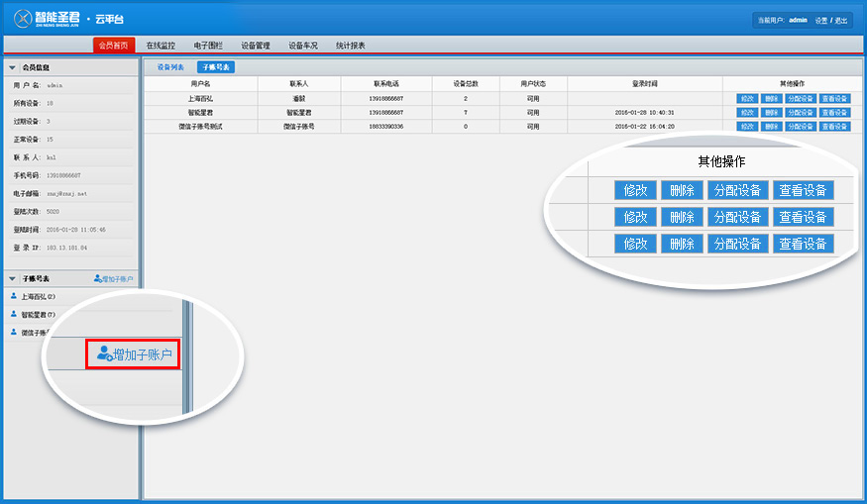
Task: Open 设置 link in header
Action: pyautogui.click(x=821, y=20)
